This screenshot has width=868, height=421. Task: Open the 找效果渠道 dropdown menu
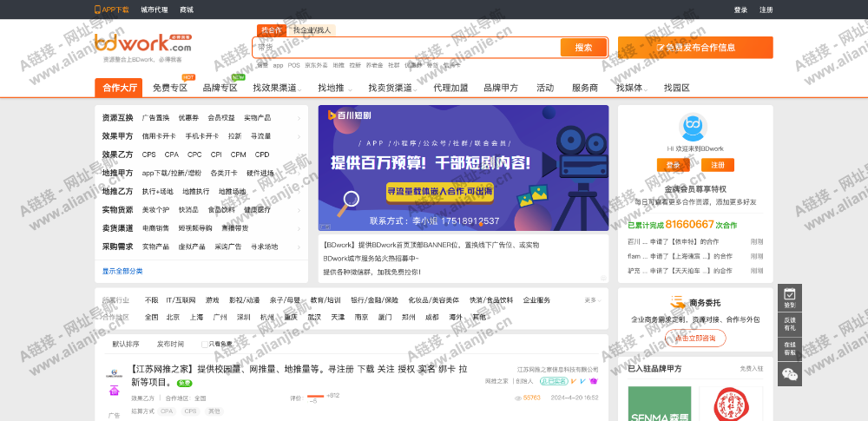tap(278, 88)
